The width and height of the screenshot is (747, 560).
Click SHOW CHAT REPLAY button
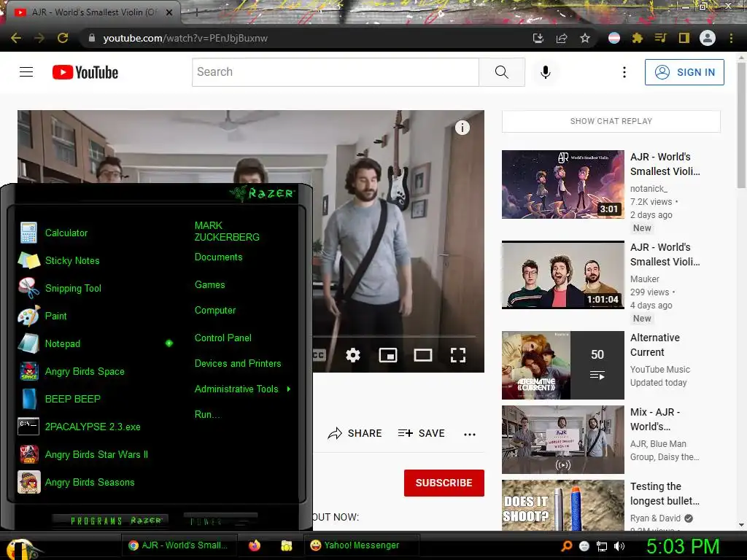[x=611, y=121]
